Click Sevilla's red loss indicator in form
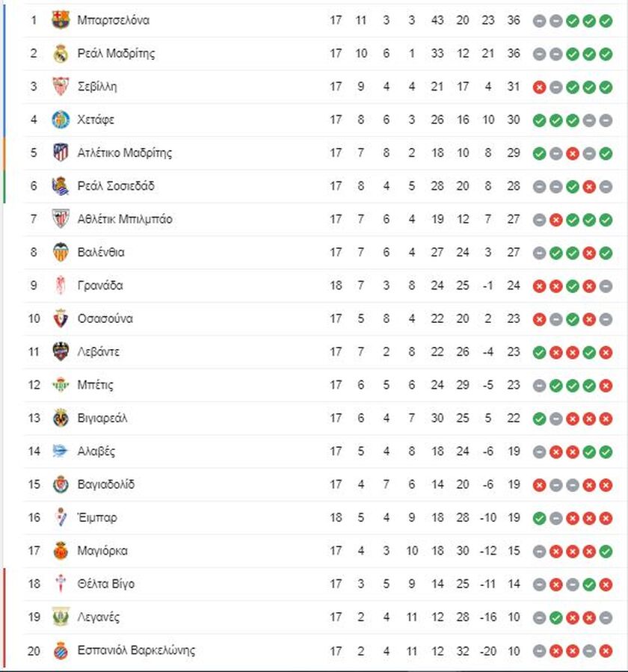The image size is (628, 672). click(x=539, y=87)
